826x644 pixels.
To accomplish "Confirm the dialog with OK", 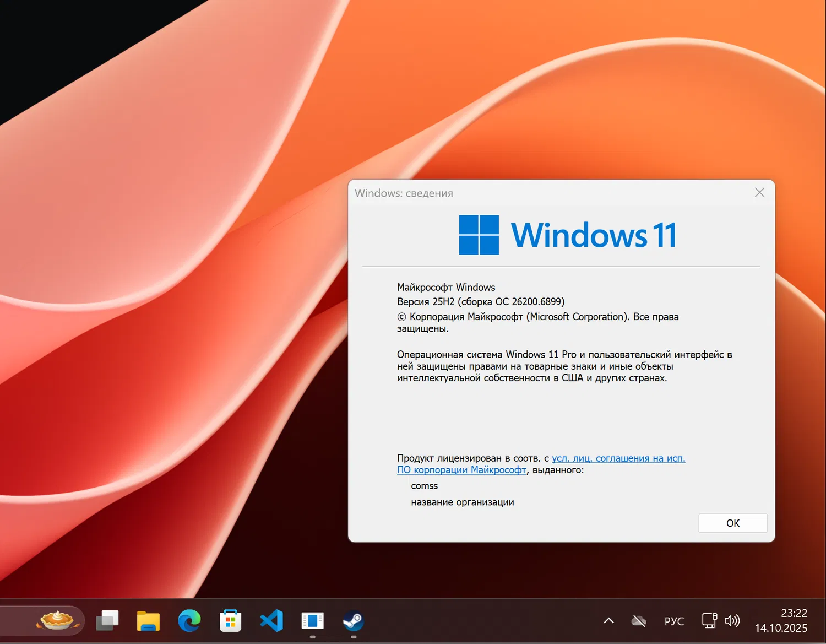I will (732, 523).
